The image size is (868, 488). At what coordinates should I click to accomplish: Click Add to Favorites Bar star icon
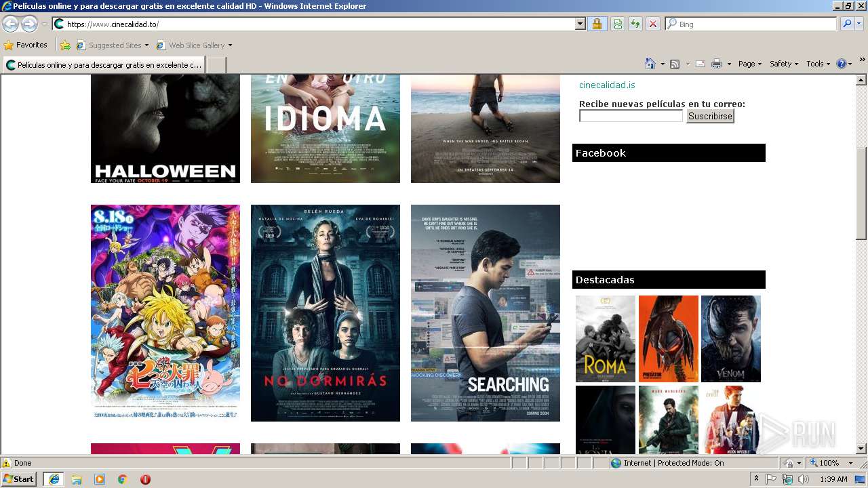point(65,45)
